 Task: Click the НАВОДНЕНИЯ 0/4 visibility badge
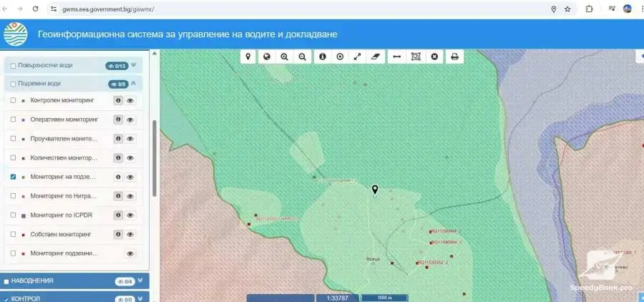tap(125, 281)
